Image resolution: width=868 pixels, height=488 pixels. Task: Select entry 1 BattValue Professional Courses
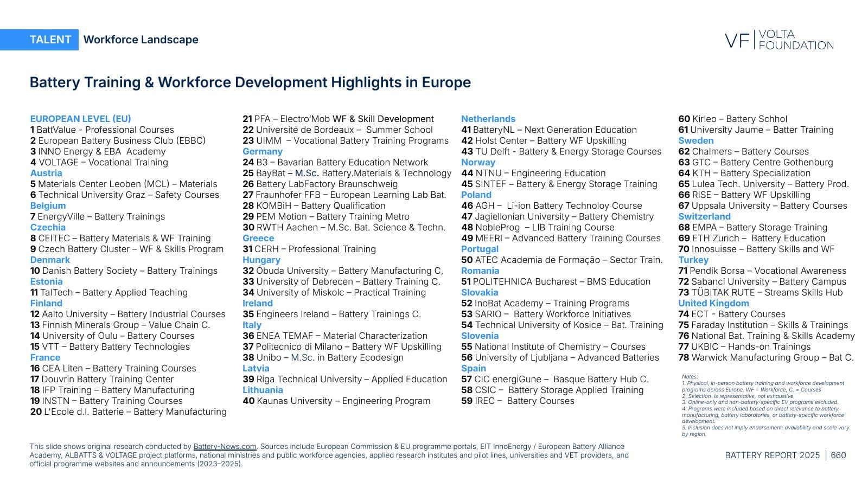[x=102, y=130]
